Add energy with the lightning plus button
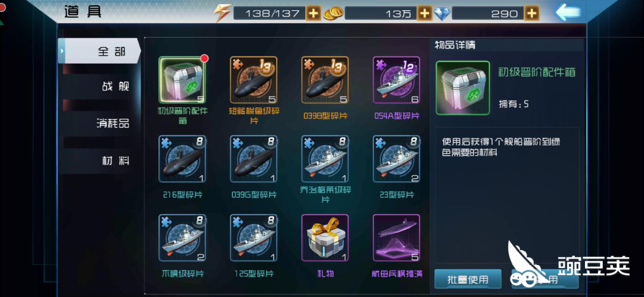 [314, 13]
